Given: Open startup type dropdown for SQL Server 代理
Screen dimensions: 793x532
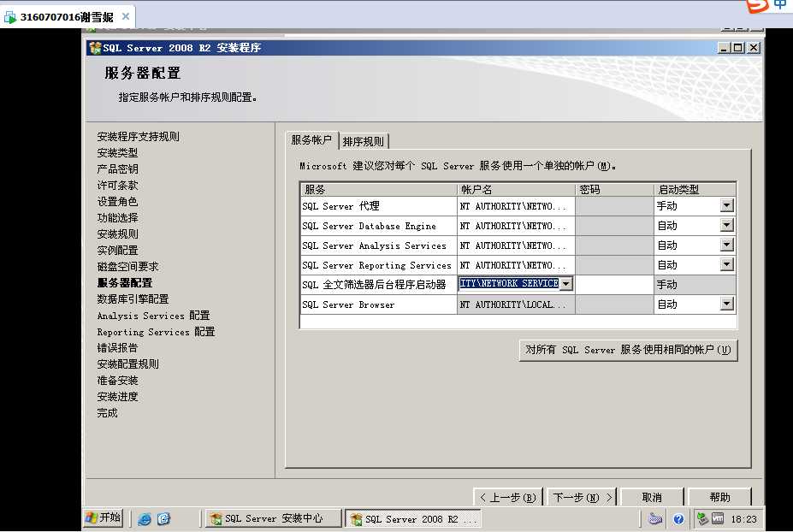Looking at the screenshot, I should (x=726, y=206).
